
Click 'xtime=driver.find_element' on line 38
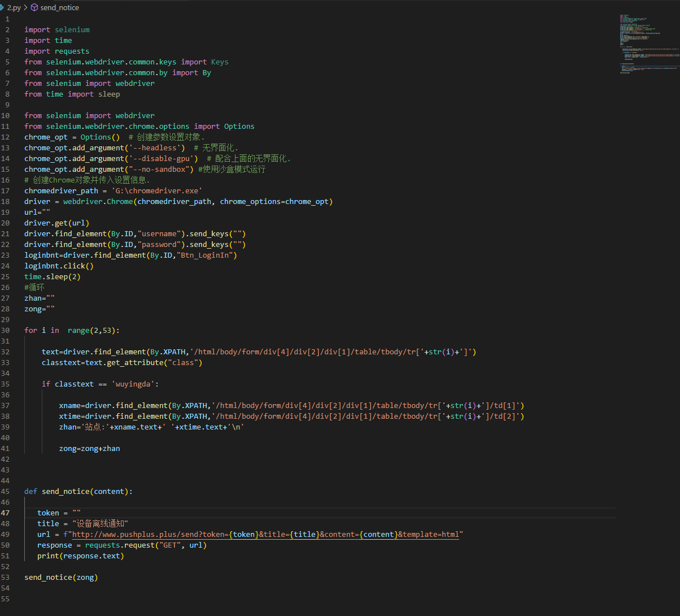click(x=113, y=416)
